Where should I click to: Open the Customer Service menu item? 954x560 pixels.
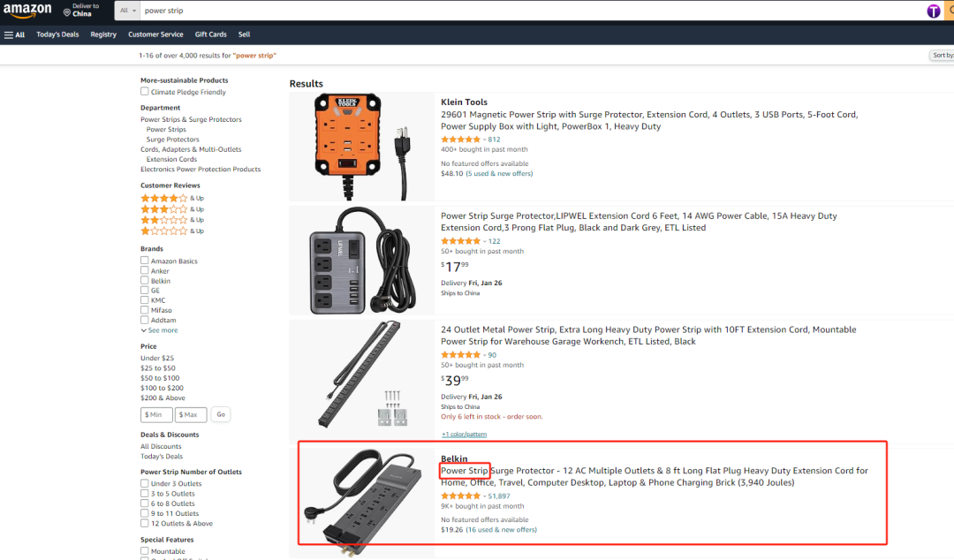(x=155, y=34)
